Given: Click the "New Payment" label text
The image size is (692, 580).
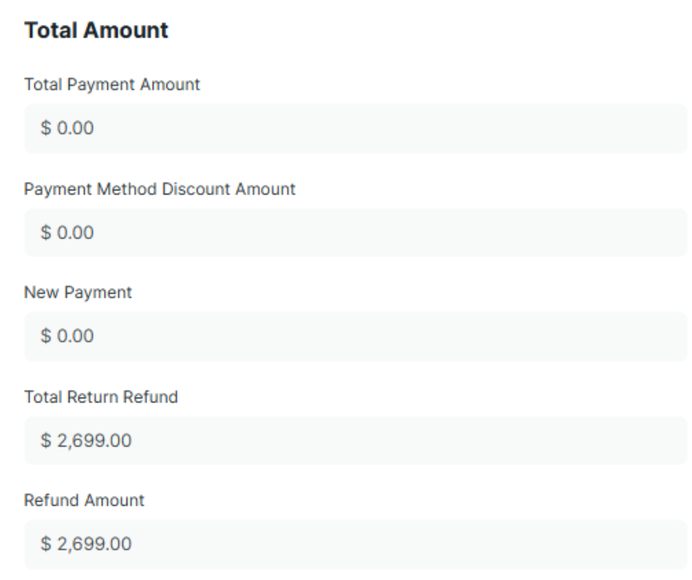Looking at the screenshot, I should click(x=78, y=293).
